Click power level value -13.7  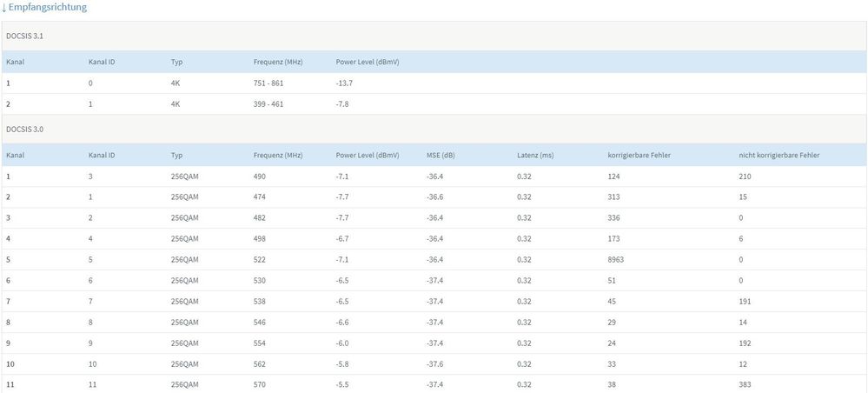pos(344,83)
